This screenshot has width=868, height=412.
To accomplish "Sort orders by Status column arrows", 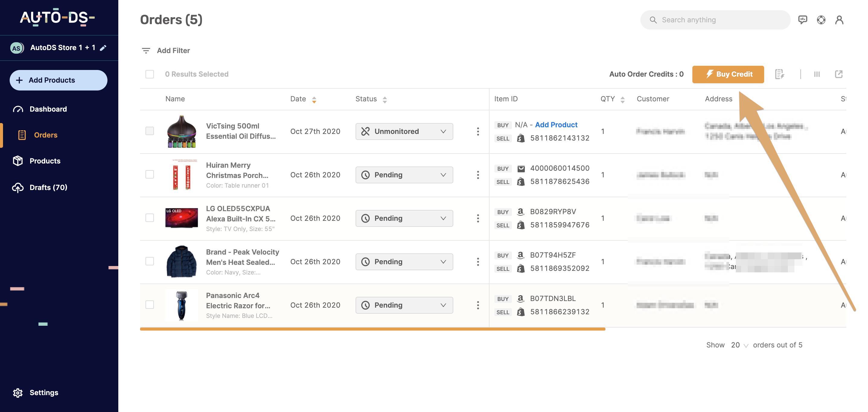I will click(x=385, y=100).
